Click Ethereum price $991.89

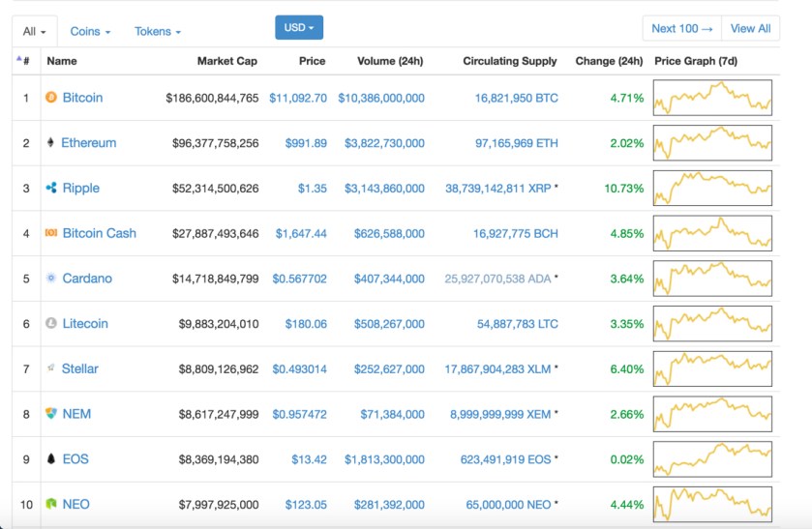(x=306, y=143)
